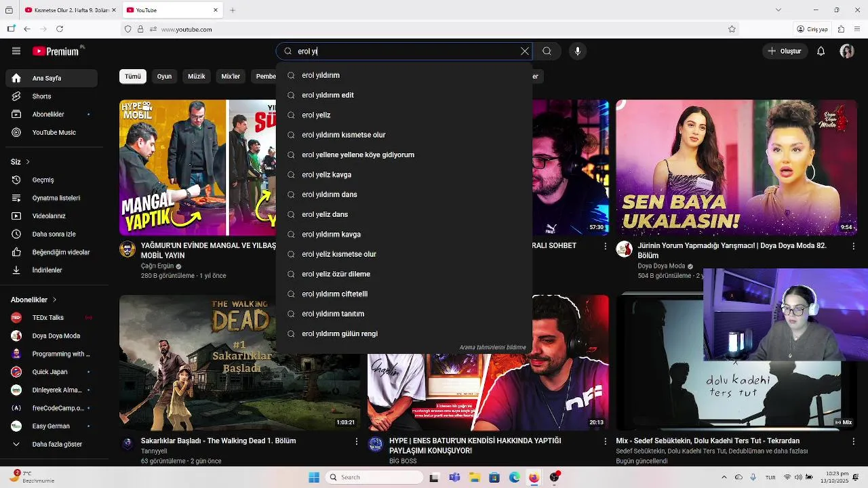
Task: Open YouTube Music in sidebar
Action: coord(52,132)
